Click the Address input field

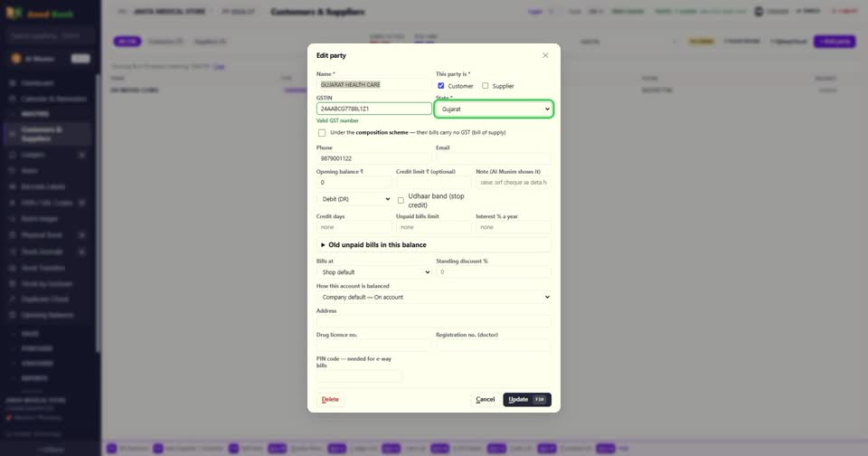(433, 321)
